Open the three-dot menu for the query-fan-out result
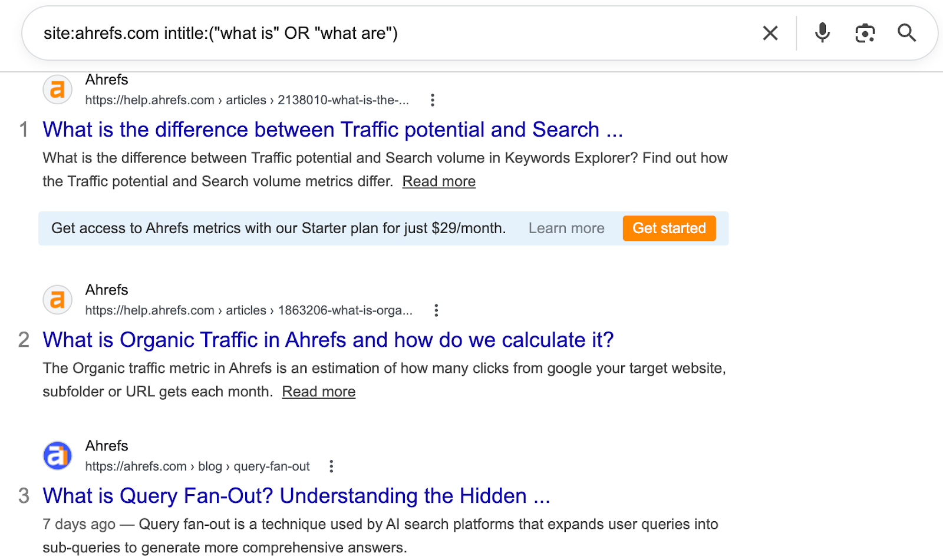This screenshot has height=560, width=943. [x=331, y=466]
